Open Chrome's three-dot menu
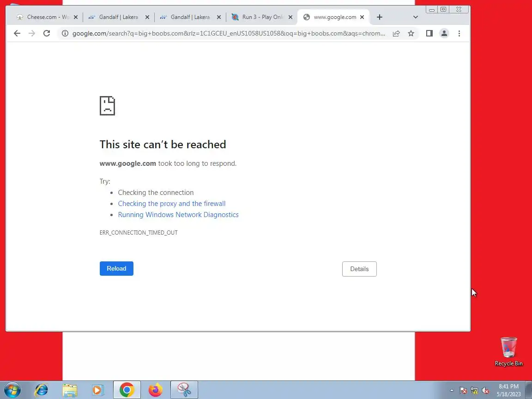 click(459, 33)
